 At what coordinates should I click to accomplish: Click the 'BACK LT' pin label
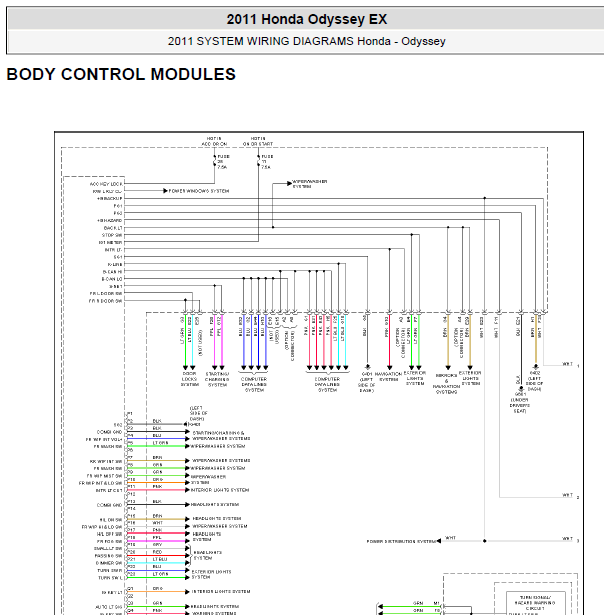tap(113, 228)
